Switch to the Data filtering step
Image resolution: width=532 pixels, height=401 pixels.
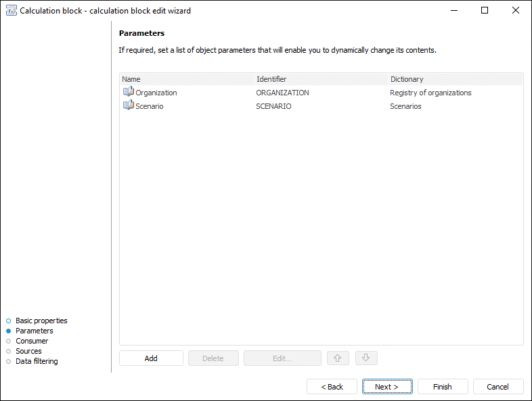coord(37,361)
